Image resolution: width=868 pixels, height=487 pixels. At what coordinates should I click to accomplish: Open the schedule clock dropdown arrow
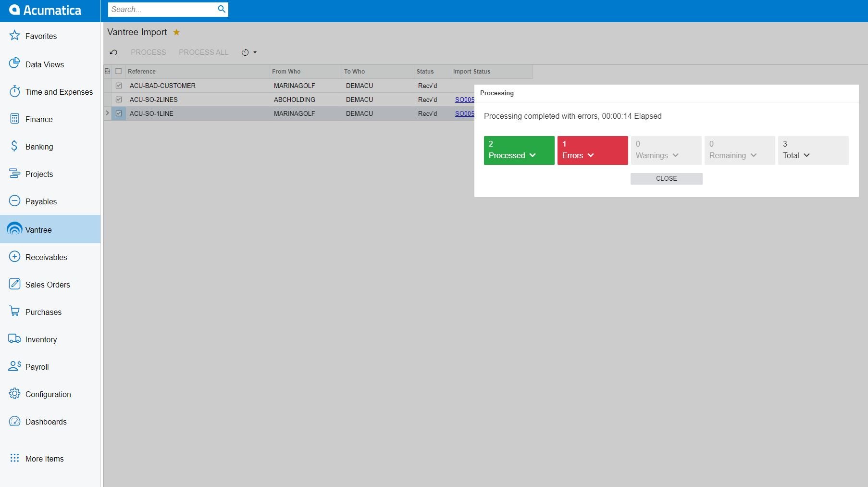pyautogui.click(x=255, y=52)
